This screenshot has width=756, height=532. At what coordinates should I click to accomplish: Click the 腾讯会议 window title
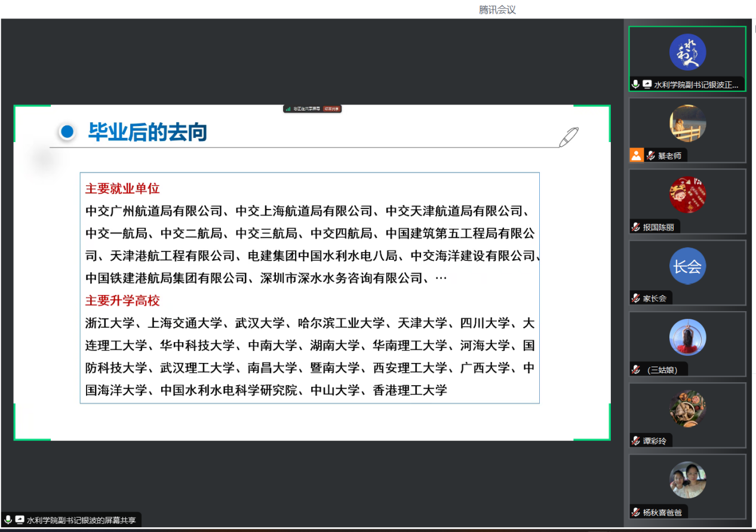[497, 10]
